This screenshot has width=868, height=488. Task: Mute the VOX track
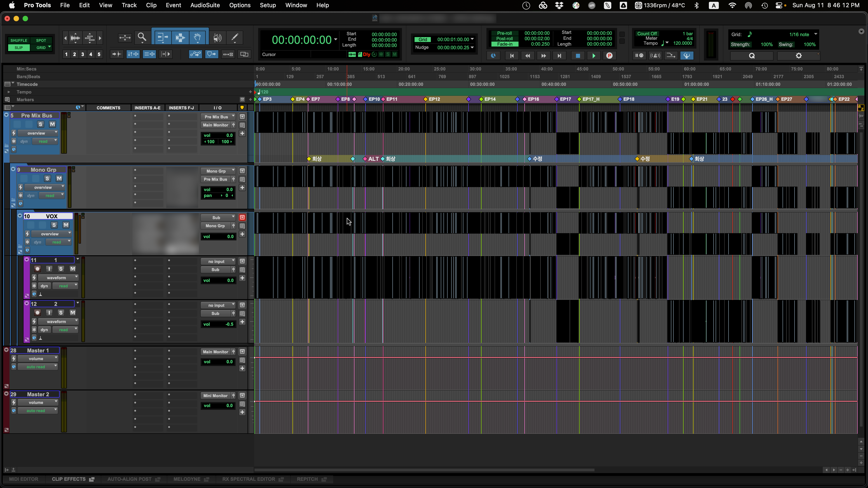coord(66,225)
